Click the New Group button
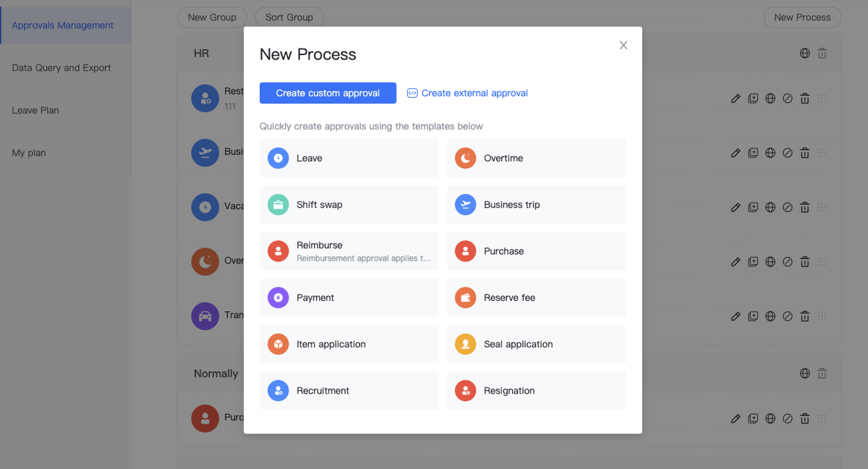 [212, 17]
